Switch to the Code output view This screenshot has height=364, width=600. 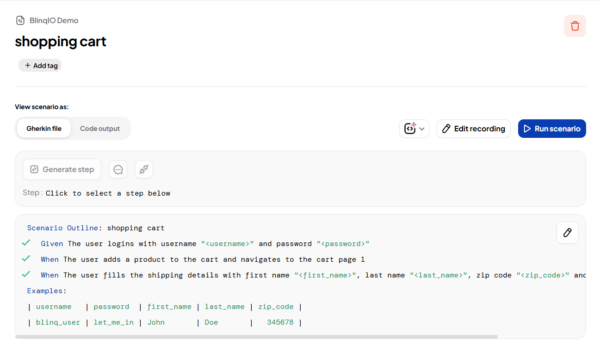(100, 129)
